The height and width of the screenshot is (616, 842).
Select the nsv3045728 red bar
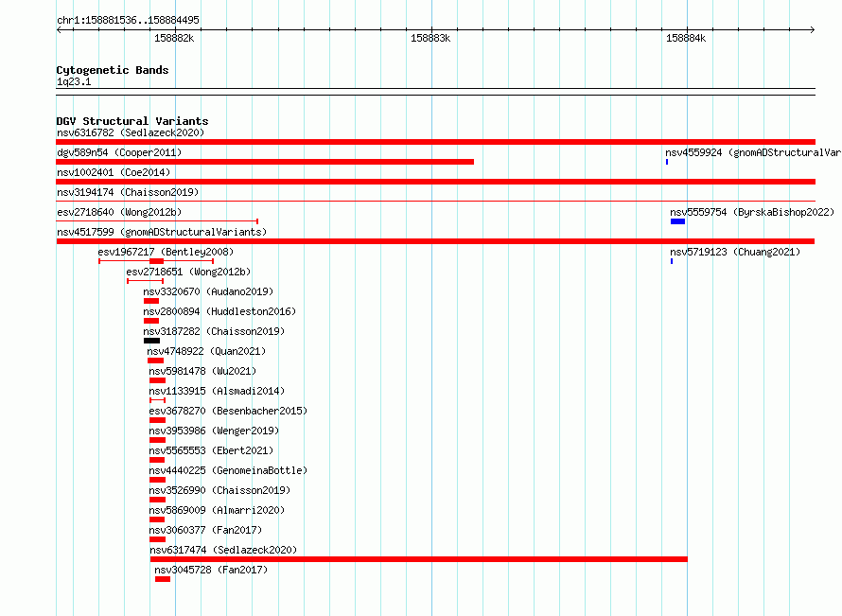point(163,579)
